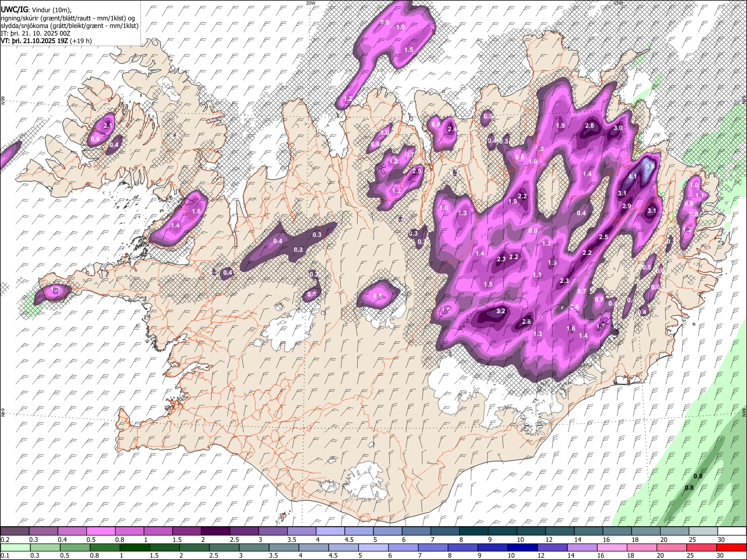
Task: Select the darkest purple snow swatch between 2 and 2.5
Action: pos(216,531)
